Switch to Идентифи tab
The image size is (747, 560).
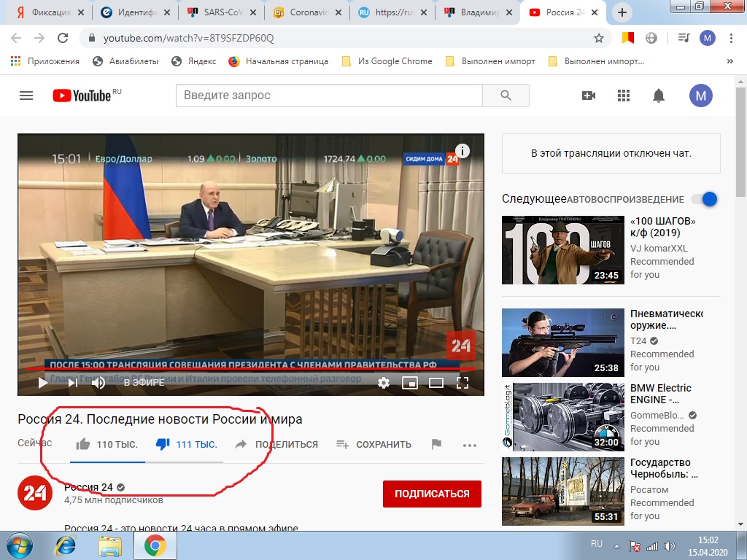coord(135,12)
